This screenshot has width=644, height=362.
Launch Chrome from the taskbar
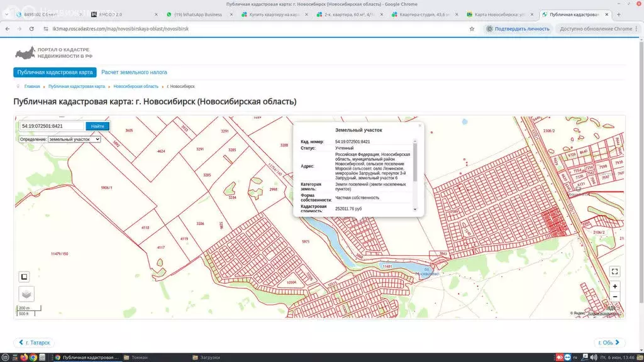tap(33, 358)
